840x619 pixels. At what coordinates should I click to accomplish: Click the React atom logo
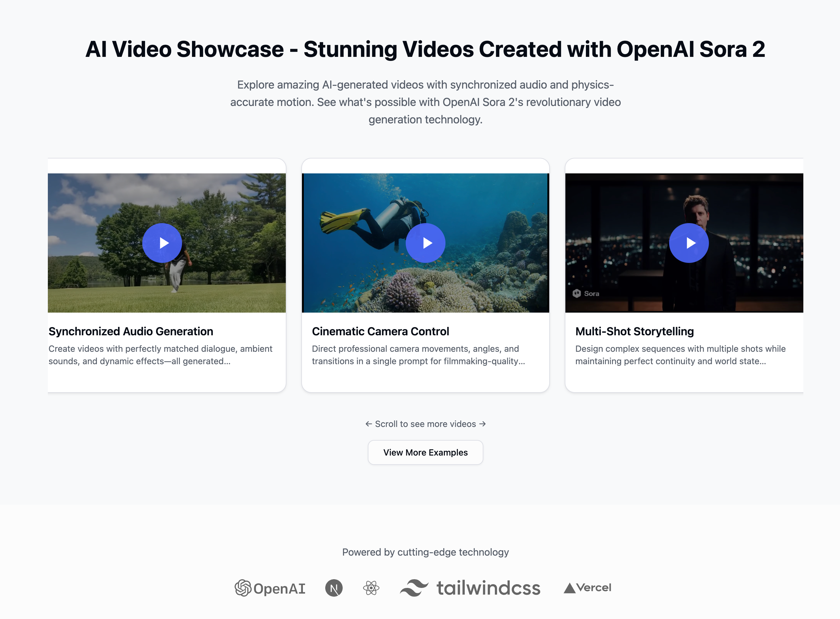click(x=371, y=588)
